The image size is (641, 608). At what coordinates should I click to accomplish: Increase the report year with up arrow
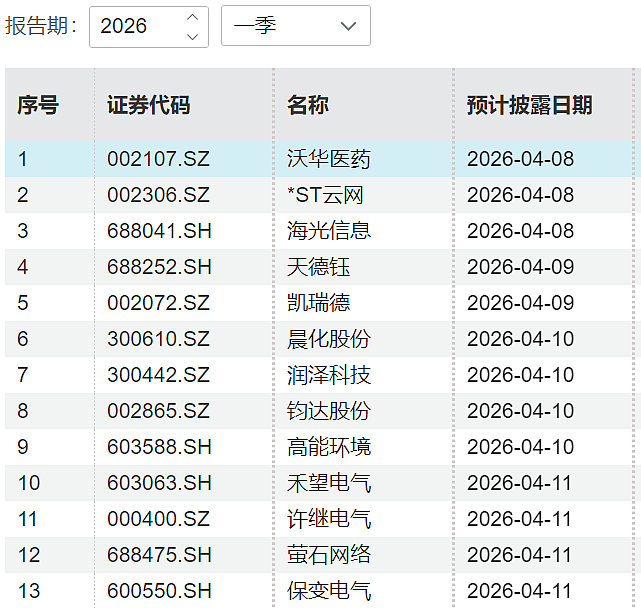point(193,17)
